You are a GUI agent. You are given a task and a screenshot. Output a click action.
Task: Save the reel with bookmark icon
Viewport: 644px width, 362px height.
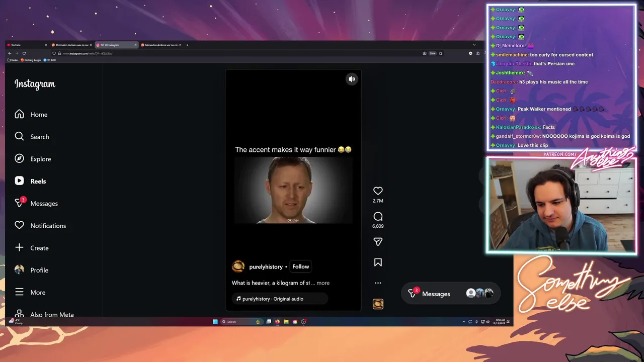378,262
